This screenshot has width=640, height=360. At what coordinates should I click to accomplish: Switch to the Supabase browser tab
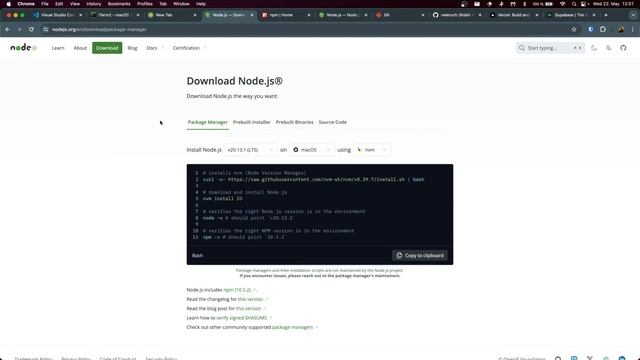(570, 15)
